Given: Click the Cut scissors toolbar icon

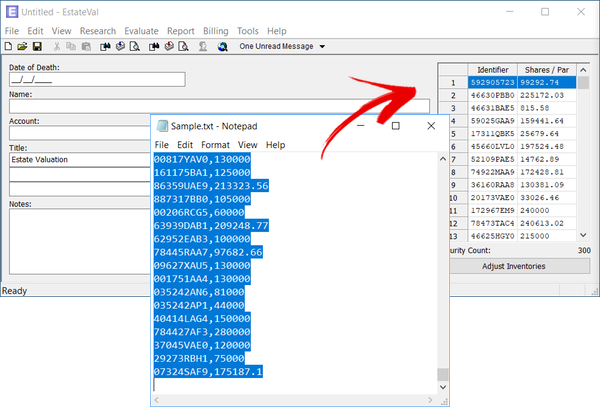Looking at the screenshot, I should coord(57,46).
